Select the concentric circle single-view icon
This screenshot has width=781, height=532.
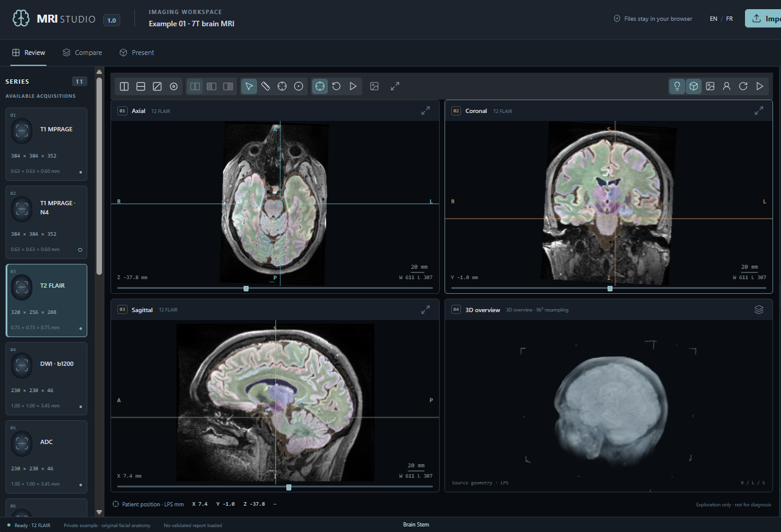[x=173, y=87]
